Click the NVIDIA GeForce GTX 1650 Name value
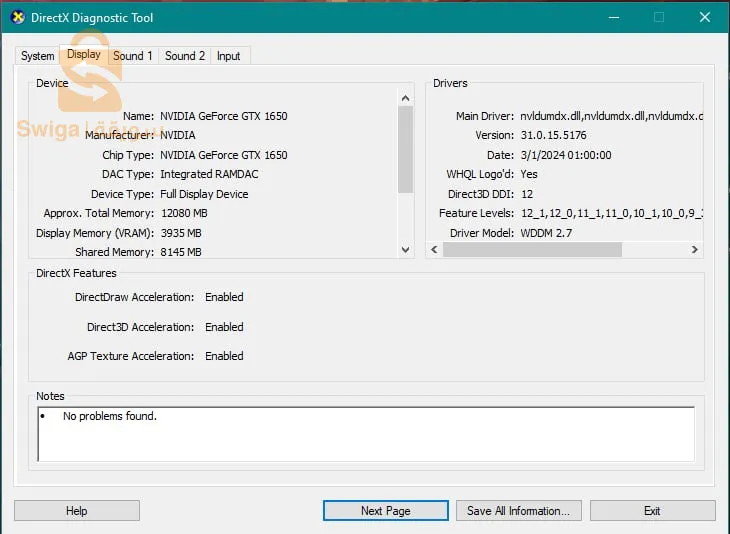 [224, 116]
